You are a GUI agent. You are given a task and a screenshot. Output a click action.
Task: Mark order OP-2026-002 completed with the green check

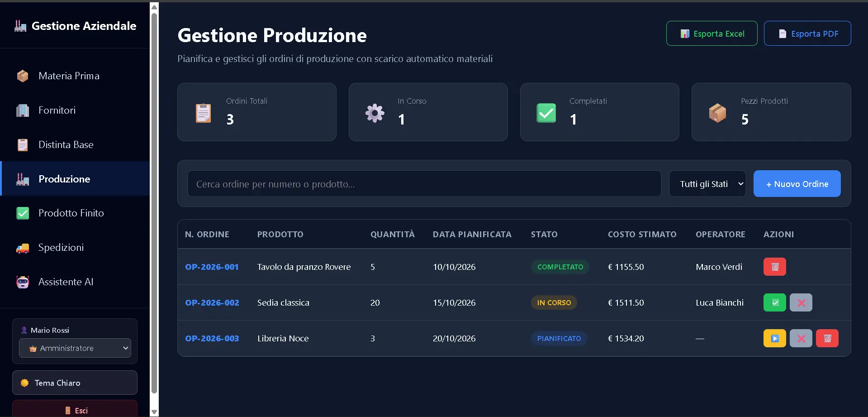point(774,302)
